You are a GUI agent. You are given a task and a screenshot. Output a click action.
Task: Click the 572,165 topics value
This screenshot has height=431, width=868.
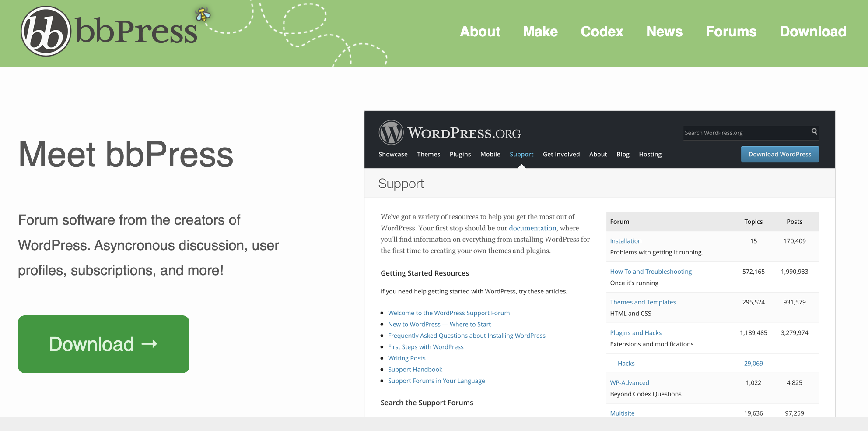coord(753,272)
